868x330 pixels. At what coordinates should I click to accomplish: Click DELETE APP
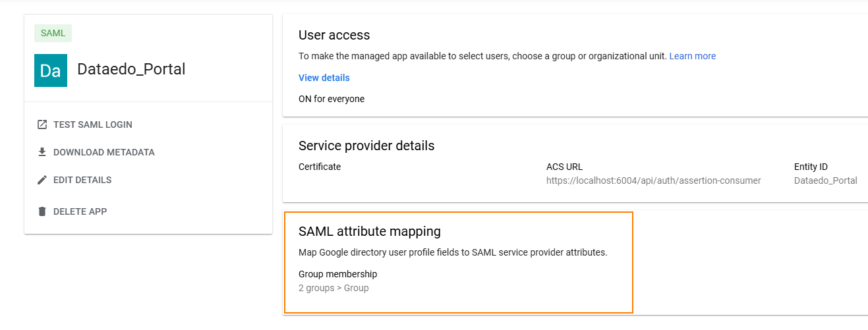(x=80, y=211)
